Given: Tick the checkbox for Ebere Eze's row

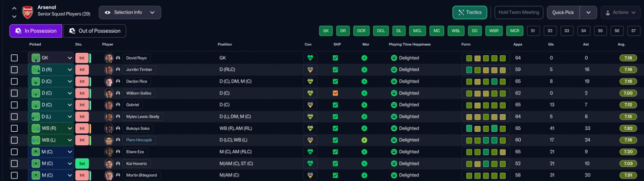Looking at the screenshot, I should pos(14,152).
